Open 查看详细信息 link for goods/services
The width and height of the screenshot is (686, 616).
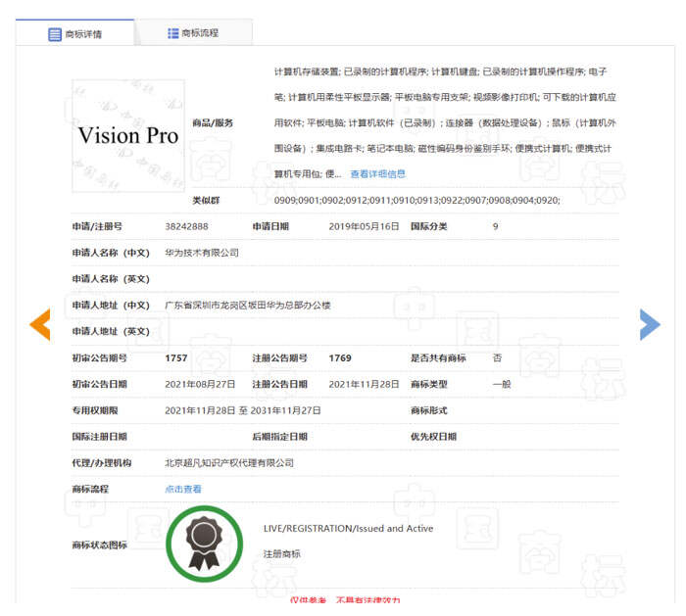377,174
